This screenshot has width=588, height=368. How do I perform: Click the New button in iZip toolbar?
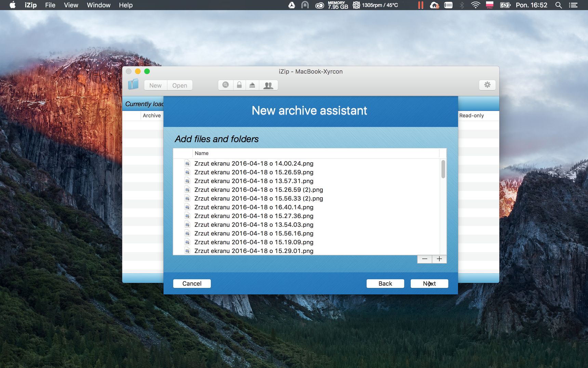(156, 85)
